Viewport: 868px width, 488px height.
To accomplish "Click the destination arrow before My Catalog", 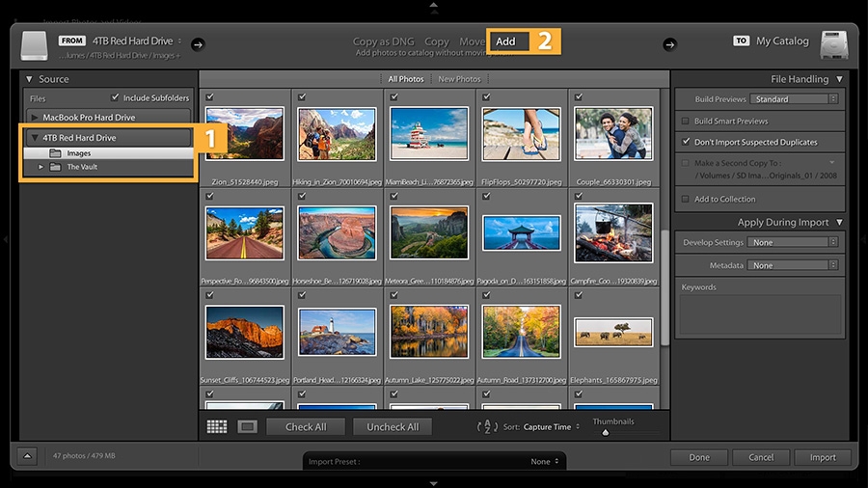I will pos(669,44).
